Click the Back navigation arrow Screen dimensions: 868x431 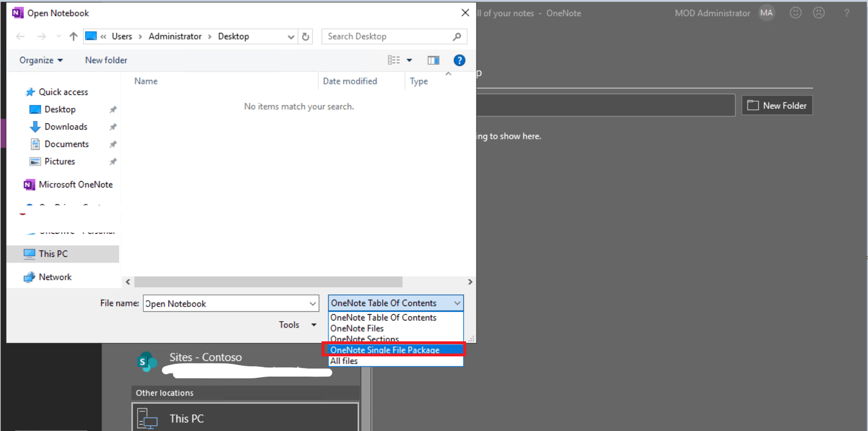pyautogui.click(x=20, y=36)
